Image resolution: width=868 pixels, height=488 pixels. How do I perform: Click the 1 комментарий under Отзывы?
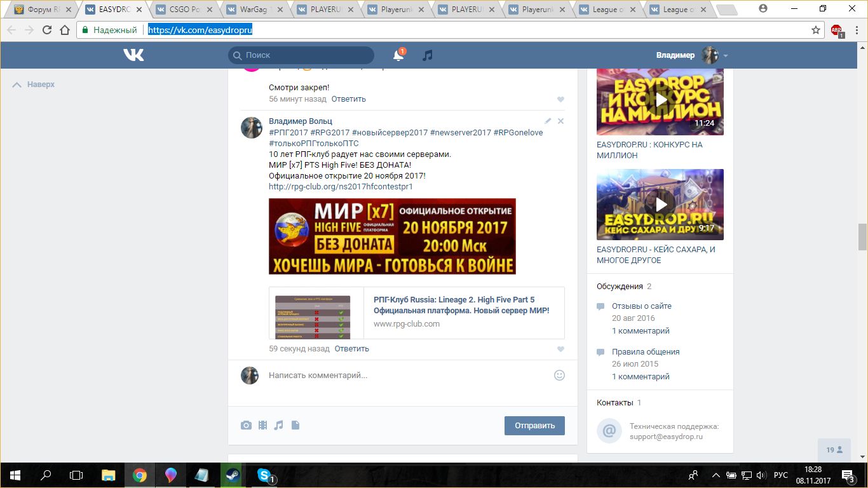point(641,330)
